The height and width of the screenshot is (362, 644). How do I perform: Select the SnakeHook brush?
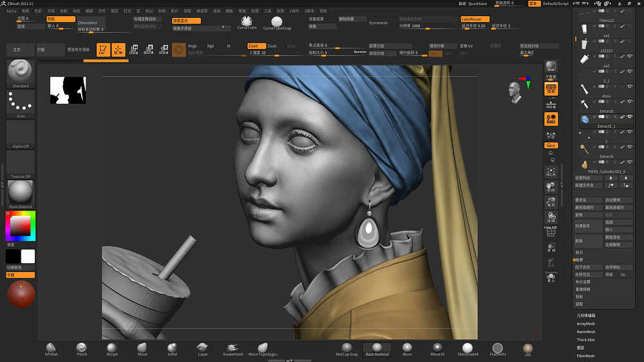(x=233, y=349)
